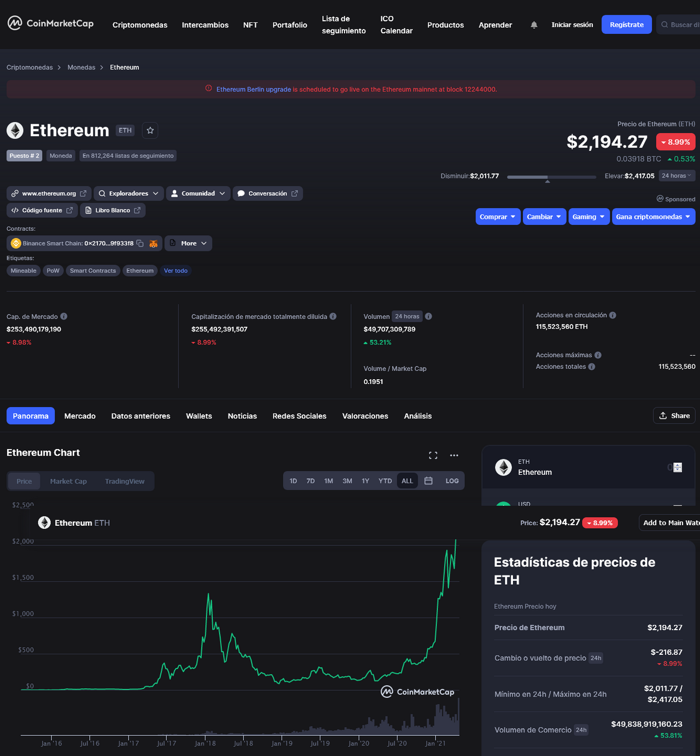Open the 24 horas range dropdown
The width and height of the screenshot is (700, 756).
point(676,176)
